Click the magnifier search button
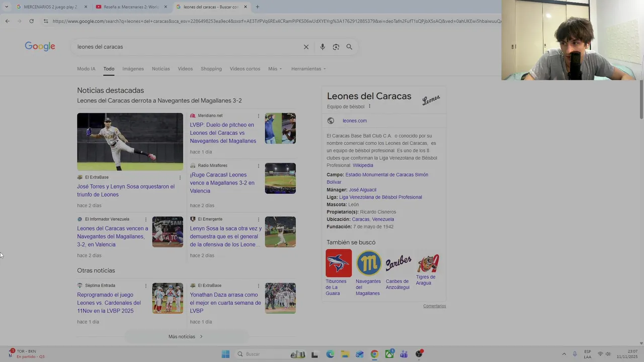Screen dimensions: 644x362 coord(349,47)
